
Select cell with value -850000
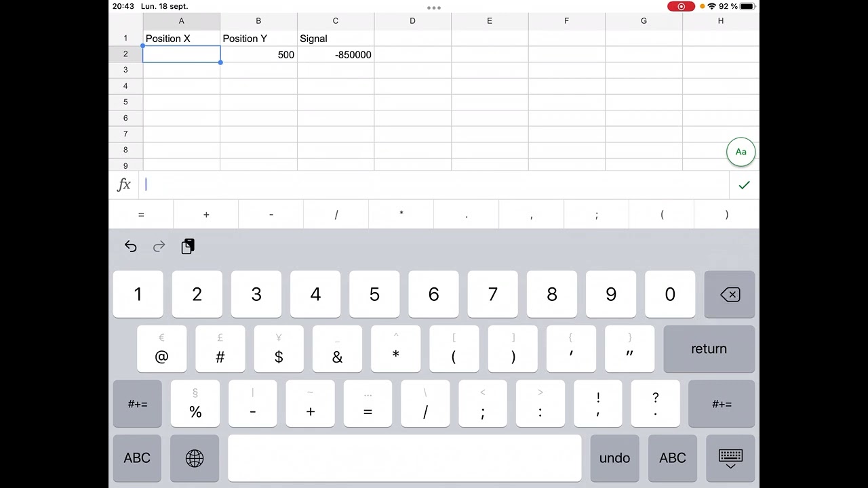(x=335, y=54)
